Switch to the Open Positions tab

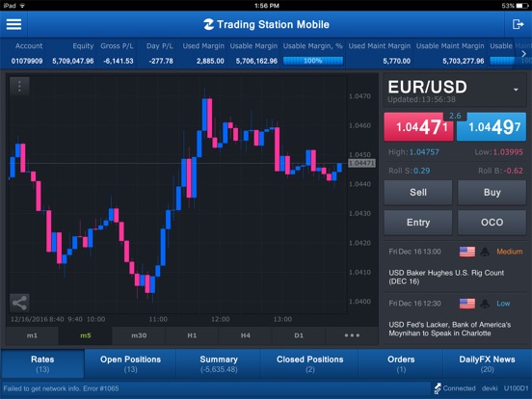130,363
